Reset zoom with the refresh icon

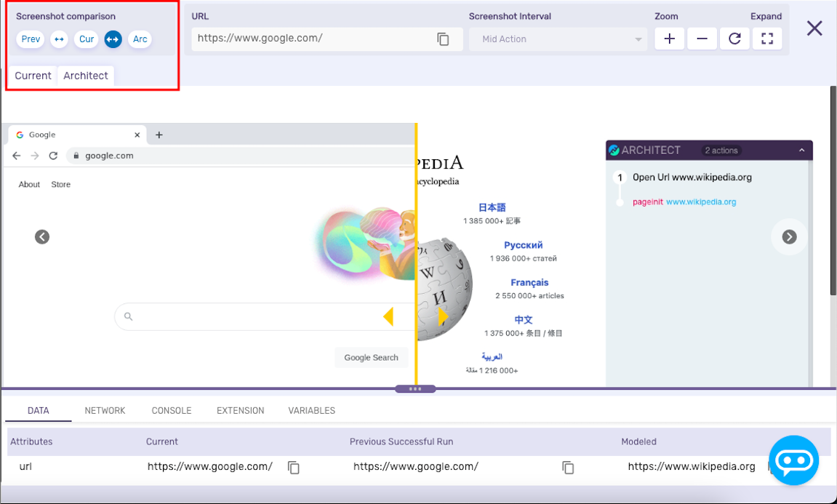pos(734,39)
